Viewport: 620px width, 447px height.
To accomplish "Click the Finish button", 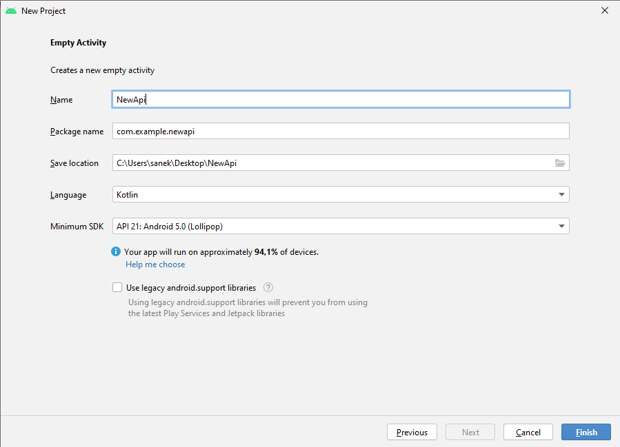I will coord(586,432).
